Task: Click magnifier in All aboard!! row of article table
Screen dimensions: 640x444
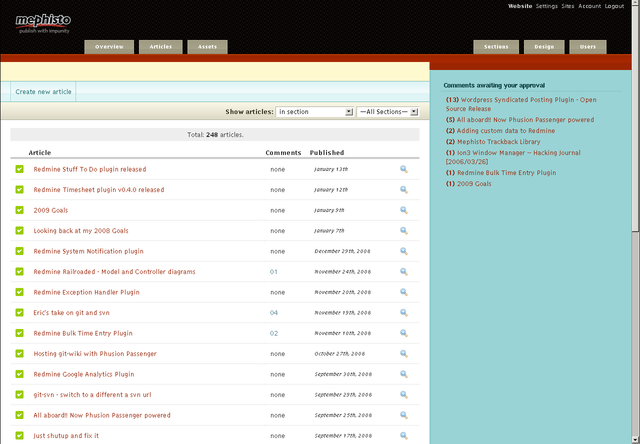Action: (x=404, y=415)
